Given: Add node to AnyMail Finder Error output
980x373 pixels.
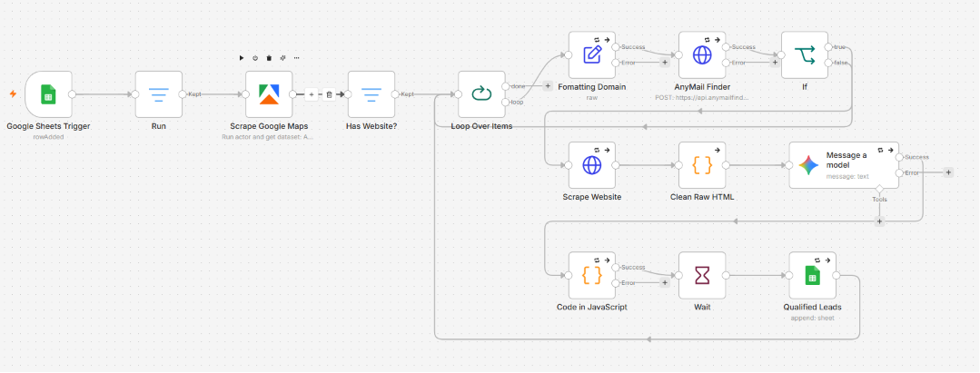Looking at the screenshot, I should pos(775,63).
